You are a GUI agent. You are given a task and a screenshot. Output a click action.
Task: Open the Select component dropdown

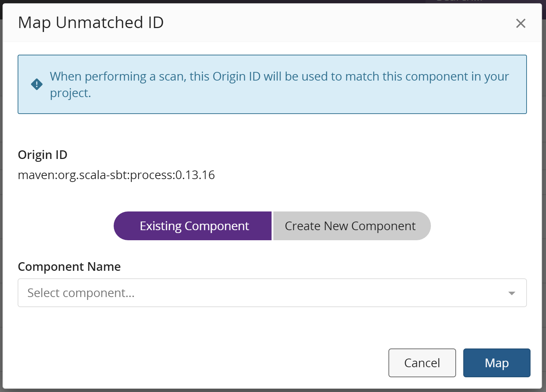[x=272, y=293]
